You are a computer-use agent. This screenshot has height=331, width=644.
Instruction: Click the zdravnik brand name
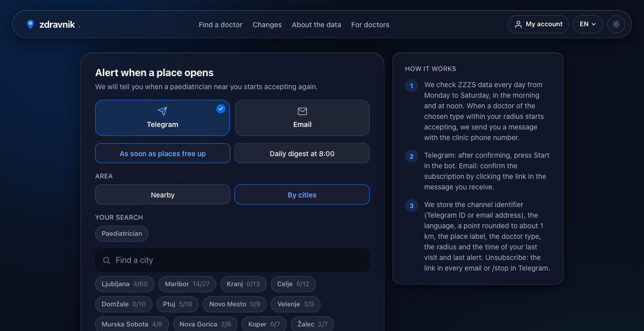coord(57,25)
